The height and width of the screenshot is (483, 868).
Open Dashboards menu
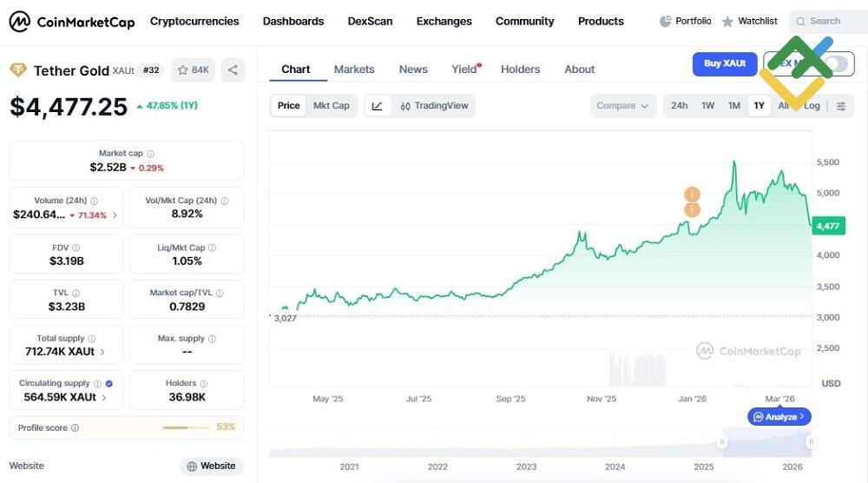pyautogui.click(x=293, y=21)
